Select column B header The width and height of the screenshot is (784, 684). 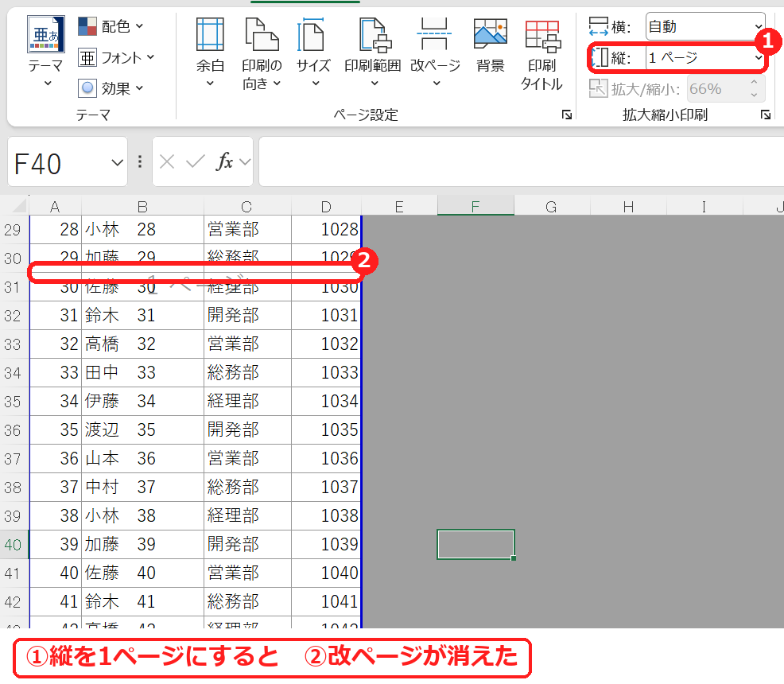[x=142, y=207]
